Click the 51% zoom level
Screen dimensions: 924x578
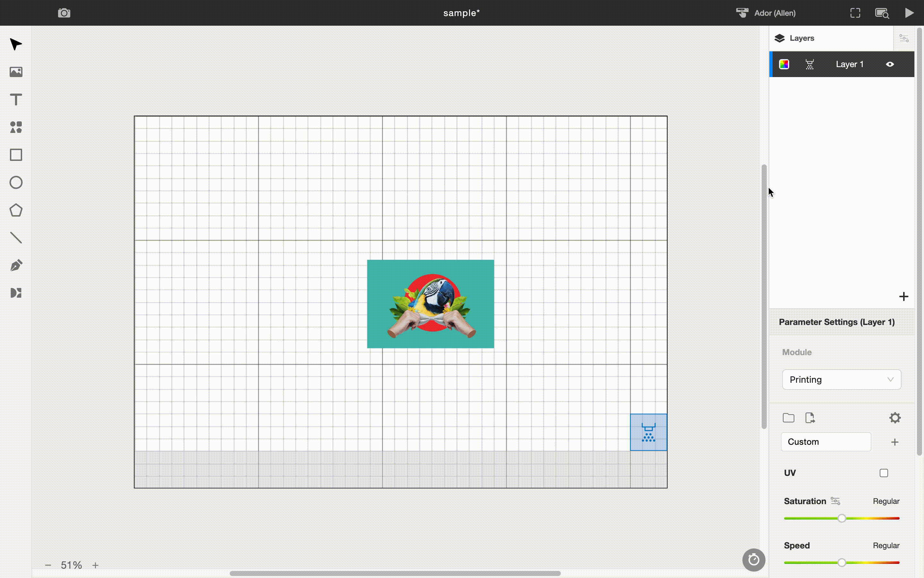point(72,565)
